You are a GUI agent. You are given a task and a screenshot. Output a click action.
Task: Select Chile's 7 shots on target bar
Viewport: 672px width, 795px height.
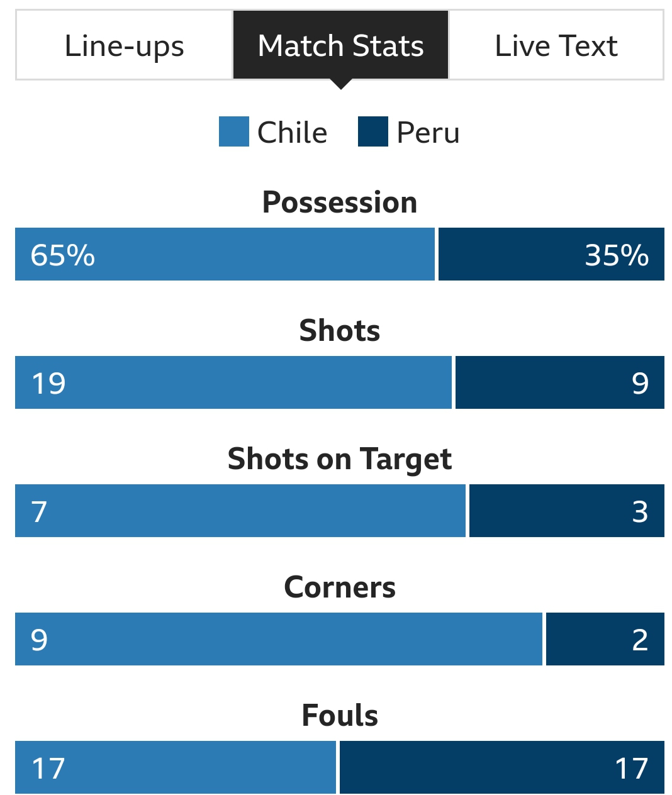[x=240, y=511]
